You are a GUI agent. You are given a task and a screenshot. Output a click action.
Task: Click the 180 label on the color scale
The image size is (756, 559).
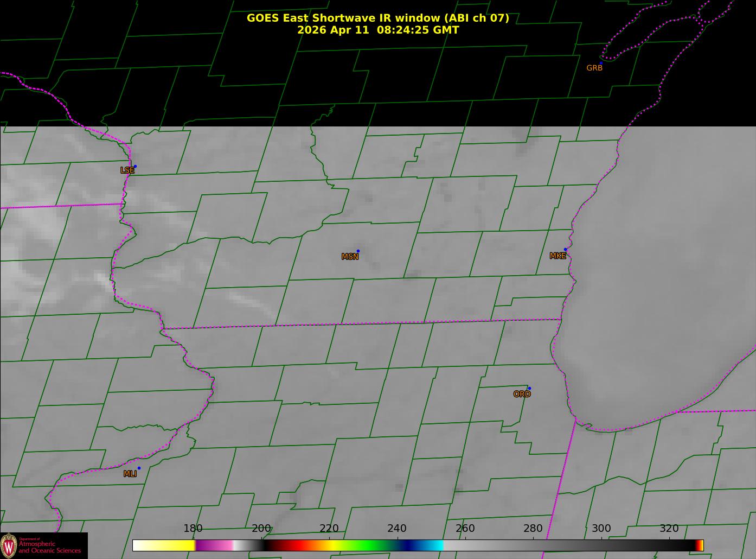[x=193, y=529]
